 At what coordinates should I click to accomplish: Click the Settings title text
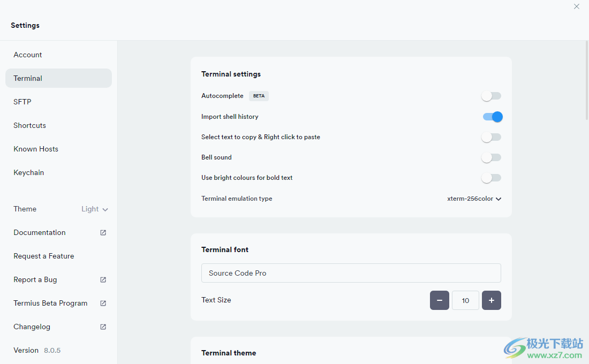pyautogui.click(x=25, y=26)
